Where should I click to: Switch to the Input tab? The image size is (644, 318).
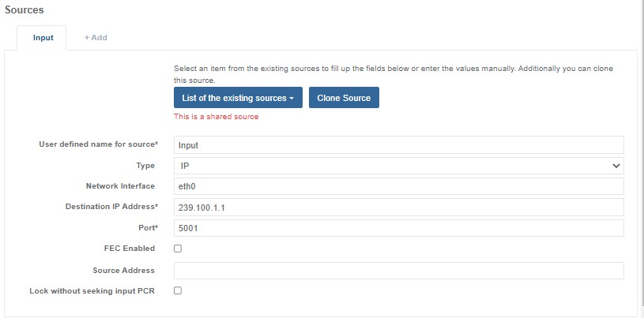[43, 37]
